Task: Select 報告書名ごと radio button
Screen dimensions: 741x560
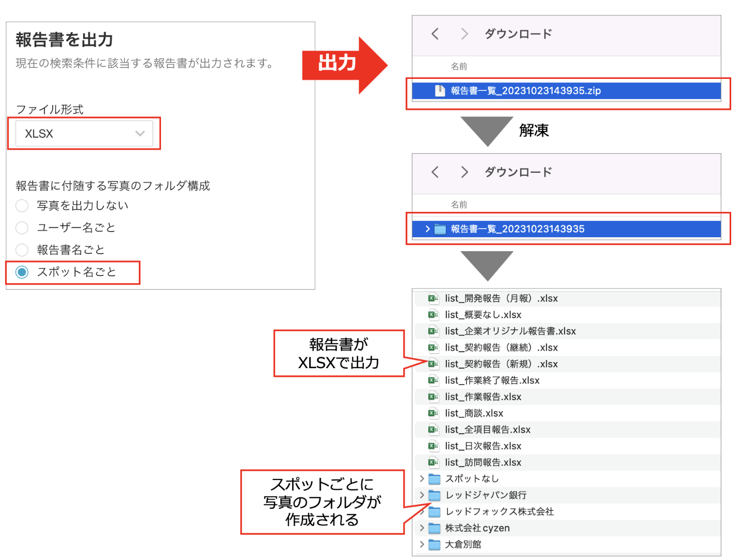Action: tap(22, 250)
